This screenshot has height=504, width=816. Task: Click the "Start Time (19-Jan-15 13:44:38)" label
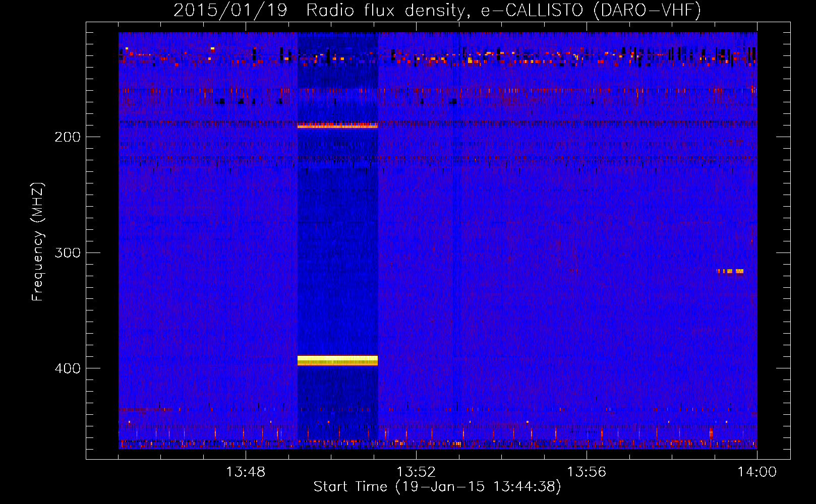[437, 487]
